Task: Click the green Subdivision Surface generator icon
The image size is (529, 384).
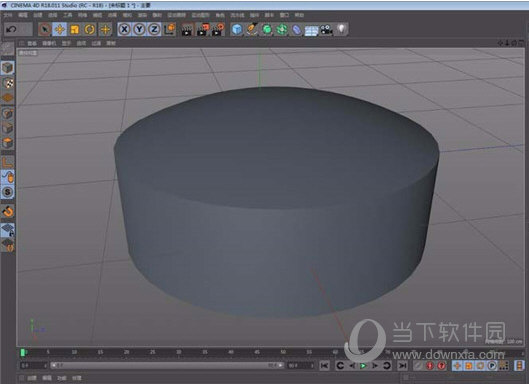Action: coord(267,29)
